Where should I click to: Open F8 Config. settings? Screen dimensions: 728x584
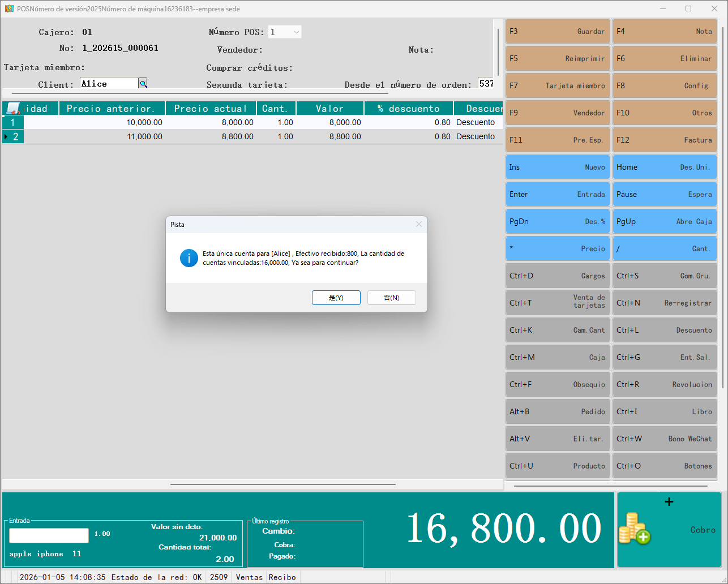[665, 85]
